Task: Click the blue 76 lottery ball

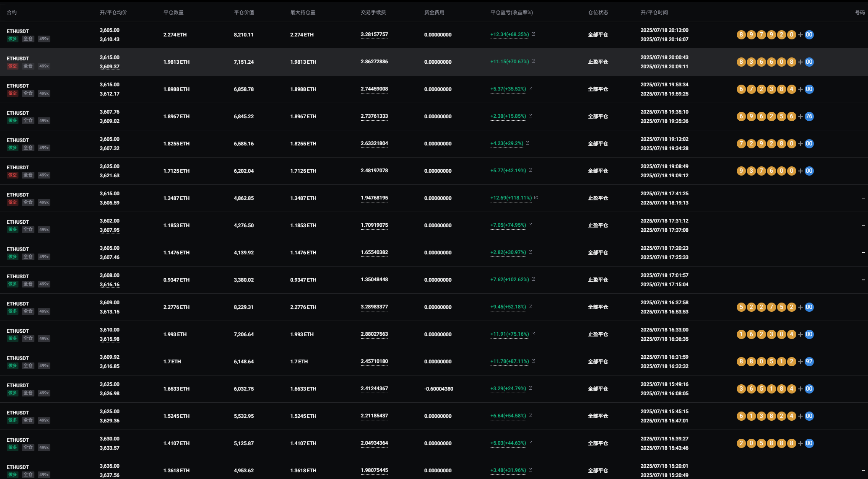Action: pyautogui.click(x=809, y=117)
